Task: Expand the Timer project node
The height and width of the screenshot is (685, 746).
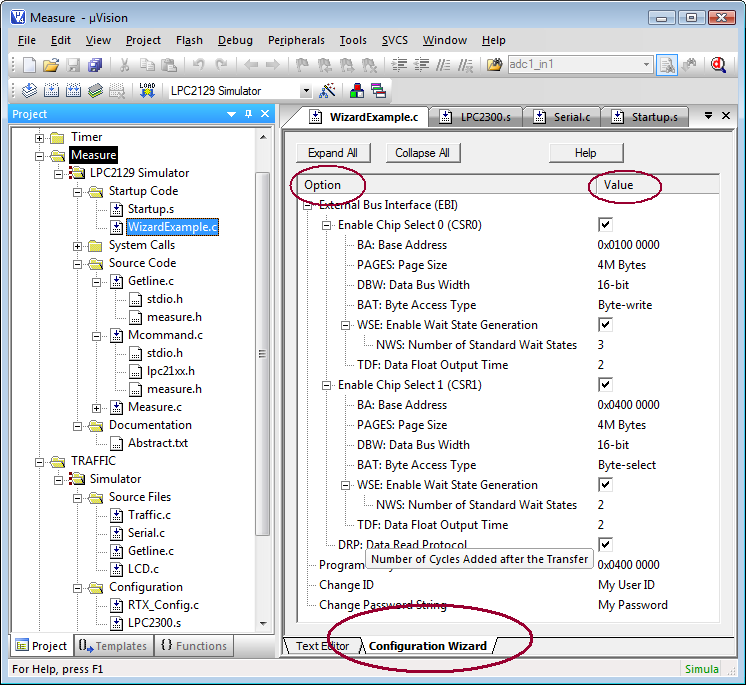Action: [x=39, y=138]
